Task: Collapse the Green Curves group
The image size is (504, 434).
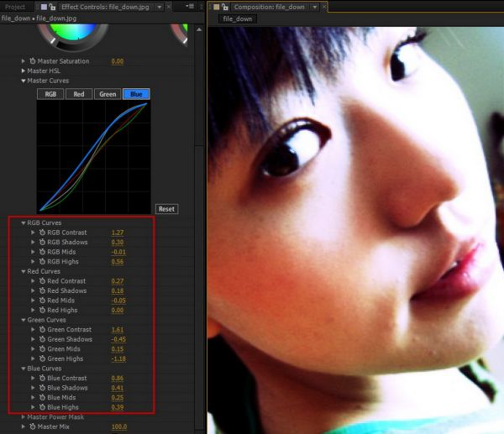Action: pyautogui.click(x=24, y=320)
